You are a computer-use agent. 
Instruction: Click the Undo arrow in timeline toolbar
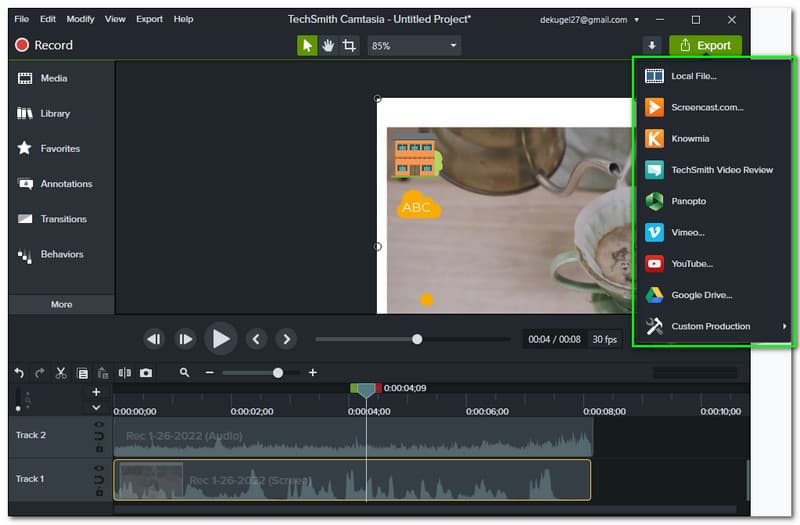click(x=19, y=373)
